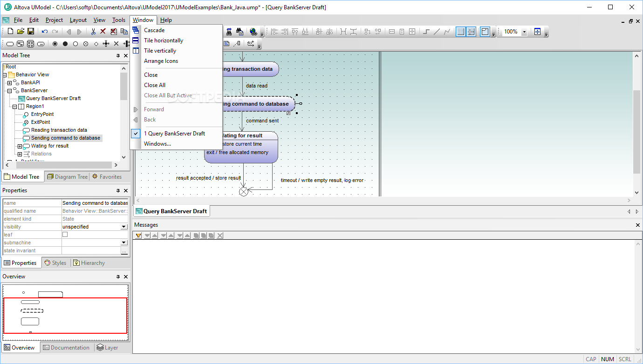This screenshot has width=643, height=364.
Task: Switch to the Layer tab
Action: [x=108, y=348]
